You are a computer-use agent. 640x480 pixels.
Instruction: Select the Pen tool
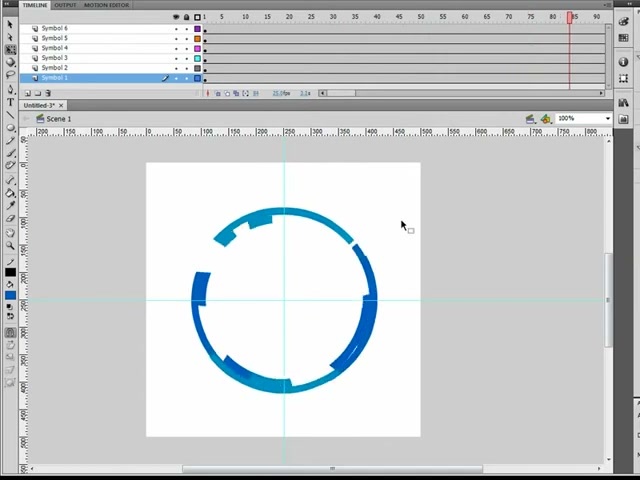pos(10,89)
